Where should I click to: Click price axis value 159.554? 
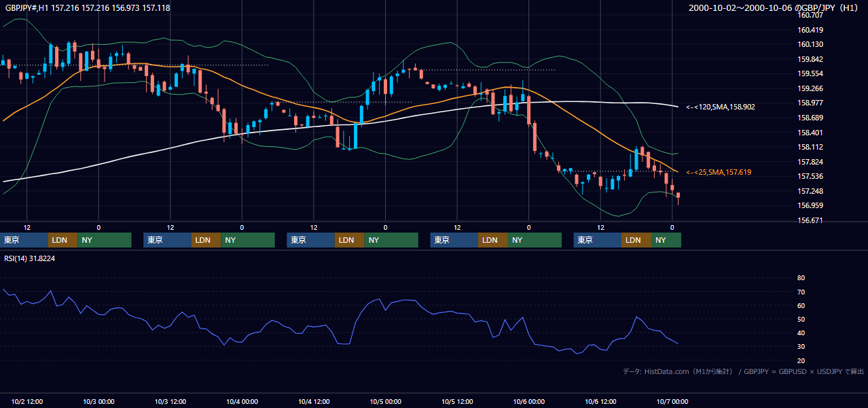click(810, 73)
